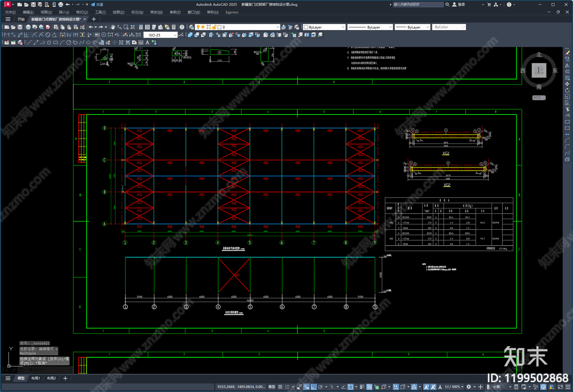
Task: Select the Circle drawing tool
Action: [69, 43]
